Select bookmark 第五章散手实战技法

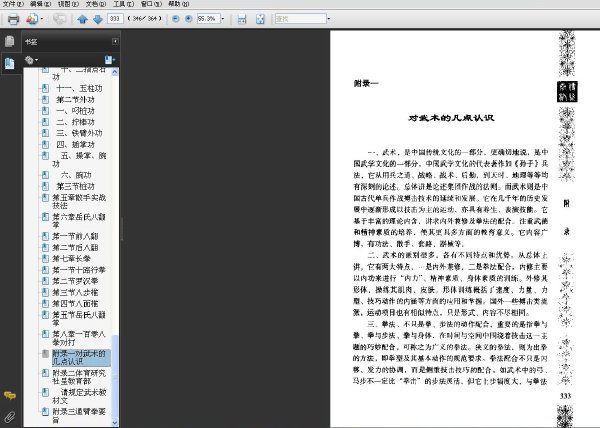point(79,202)
